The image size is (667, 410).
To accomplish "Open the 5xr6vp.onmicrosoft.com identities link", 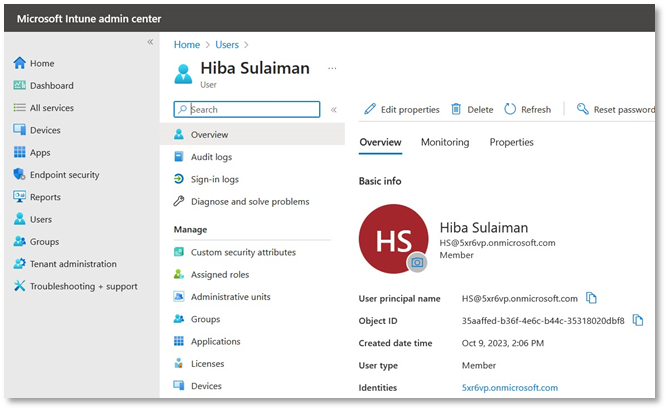I will [x=509, y=387].
